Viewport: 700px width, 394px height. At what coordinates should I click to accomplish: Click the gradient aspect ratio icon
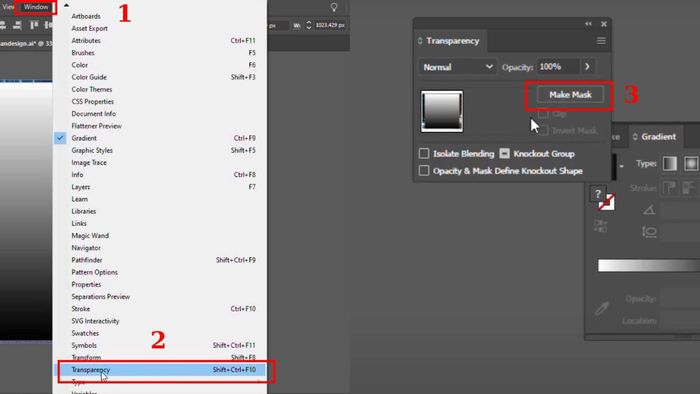click(x=649, y=232)
